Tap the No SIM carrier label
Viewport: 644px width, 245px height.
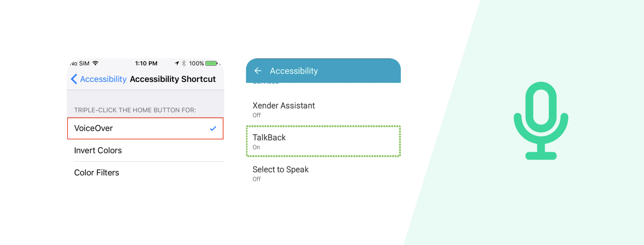[80, 63]
